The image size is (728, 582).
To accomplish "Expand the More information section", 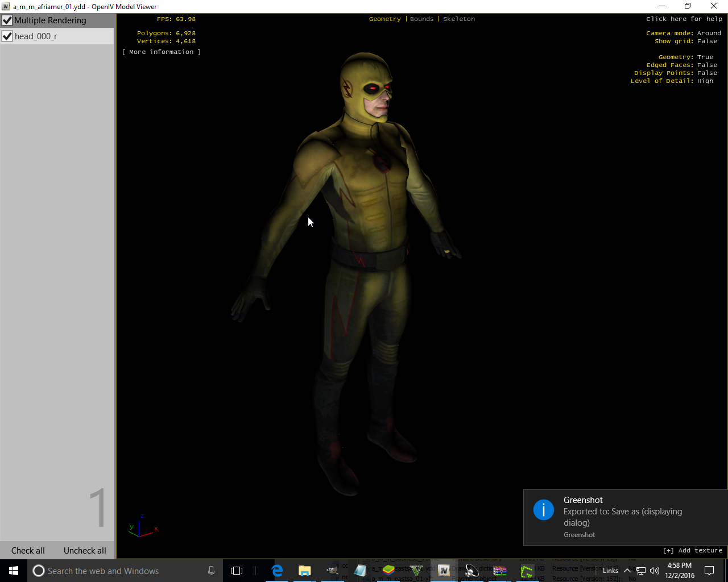I will (x=162, y=52).
